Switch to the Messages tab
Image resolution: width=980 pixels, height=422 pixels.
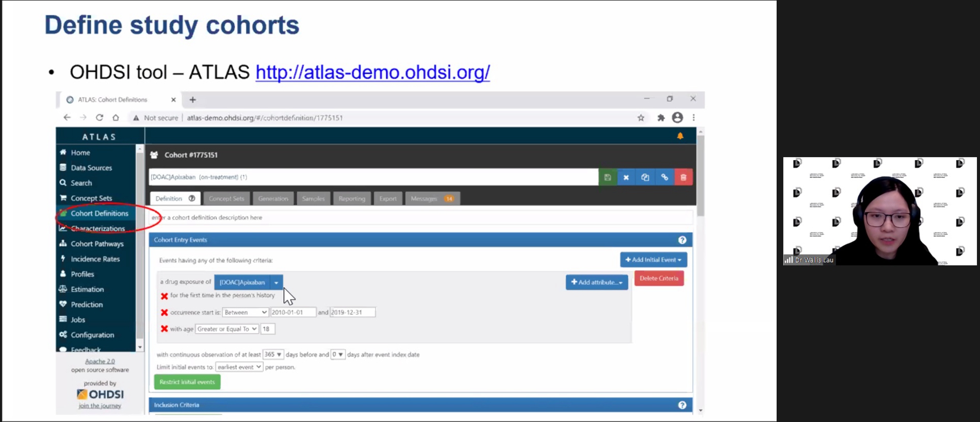432,198
